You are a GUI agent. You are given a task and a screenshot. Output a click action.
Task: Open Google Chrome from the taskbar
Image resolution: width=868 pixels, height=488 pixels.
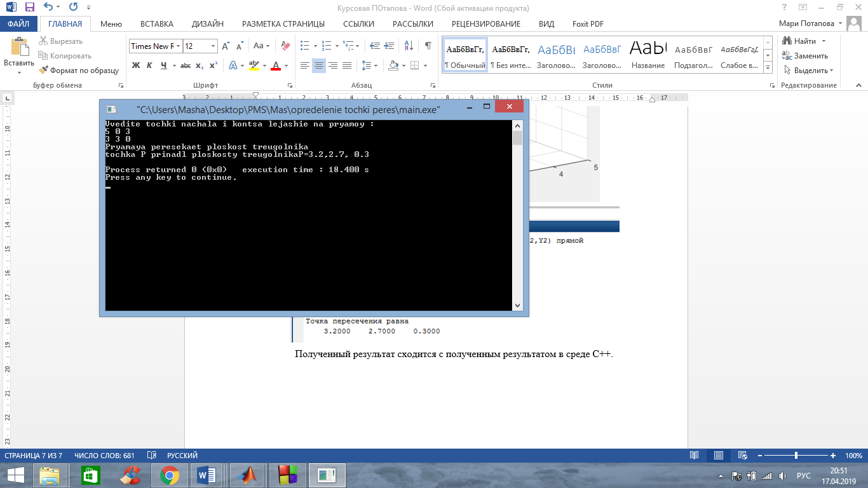tap(170, 475)
